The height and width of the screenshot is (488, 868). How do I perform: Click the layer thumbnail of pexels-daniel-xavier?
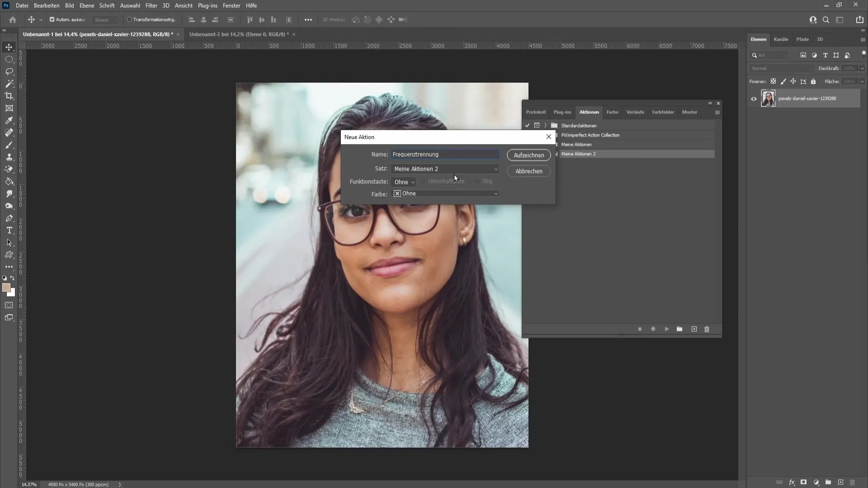point(768,99)
